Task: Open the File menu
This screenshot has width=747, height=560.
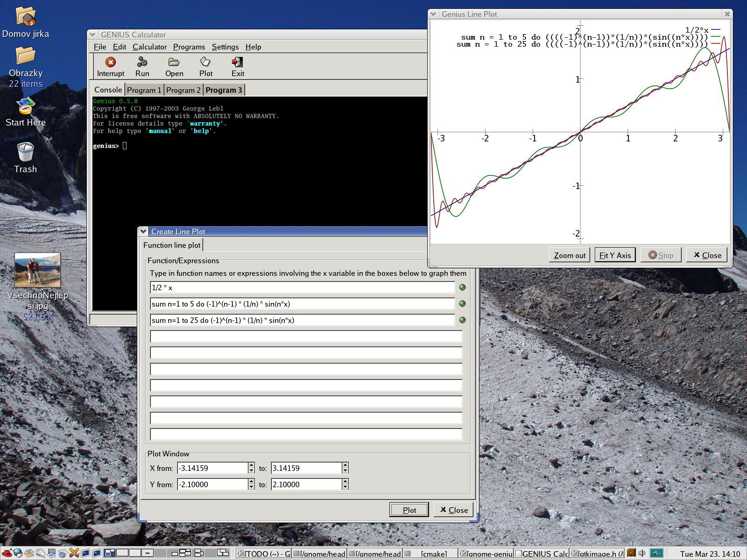Action: [100, 47]
